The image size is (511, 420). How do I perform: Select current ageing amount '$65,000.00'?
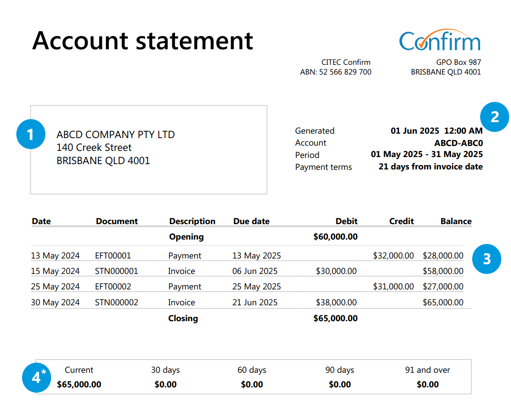click(79, 385)
